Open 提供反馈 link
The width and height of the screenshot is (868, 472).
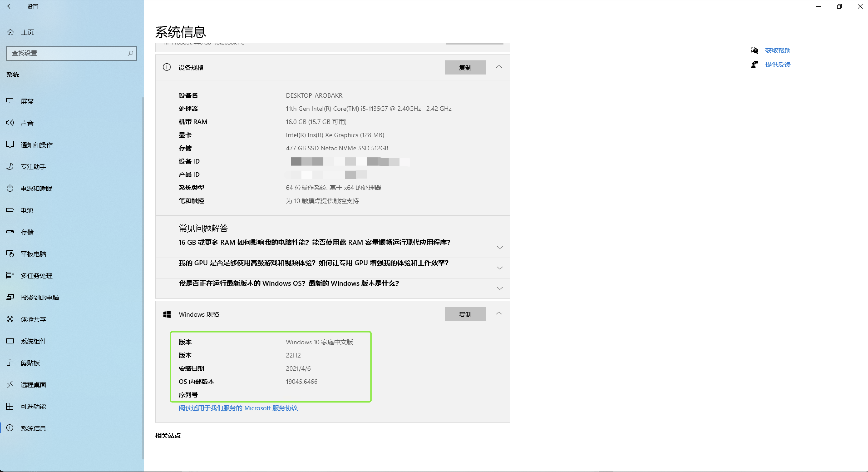(778, 64)
